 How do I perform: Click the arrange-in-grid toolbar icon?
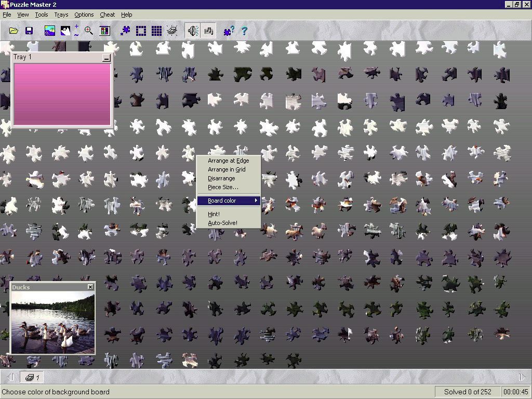[x=156, y=31]
